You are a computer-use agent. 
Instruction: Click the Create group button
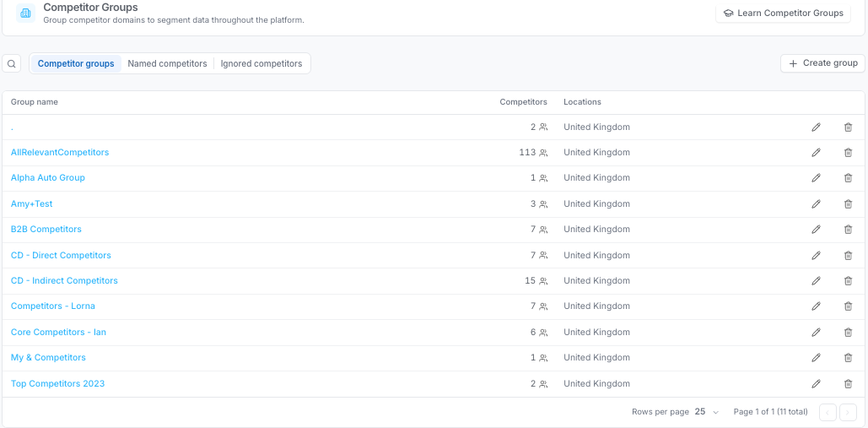pos(822,63)
